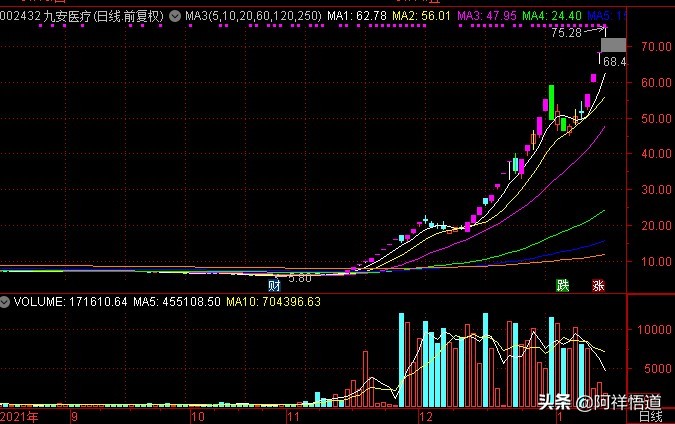Open the VOLUME indicator dropdown arrow
The width and height of the screenshot is (675, 424).
(x=4, y=302)
